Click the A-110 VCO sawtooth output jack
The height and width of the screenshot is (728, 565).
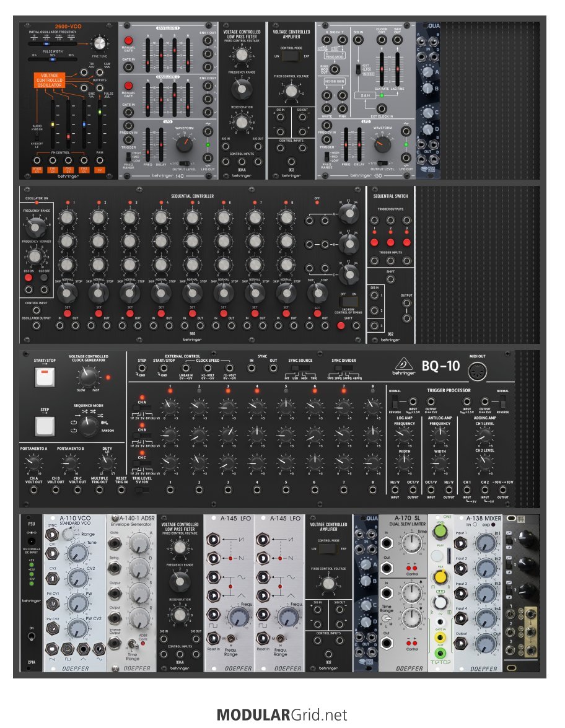click(52, 649)
